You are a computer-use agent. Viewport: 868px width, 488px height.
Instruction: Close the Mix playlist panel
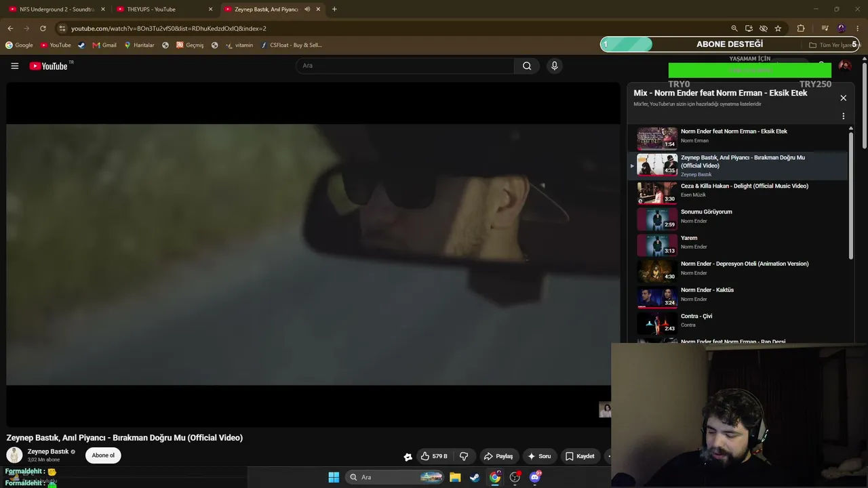[x=843, y=98]
